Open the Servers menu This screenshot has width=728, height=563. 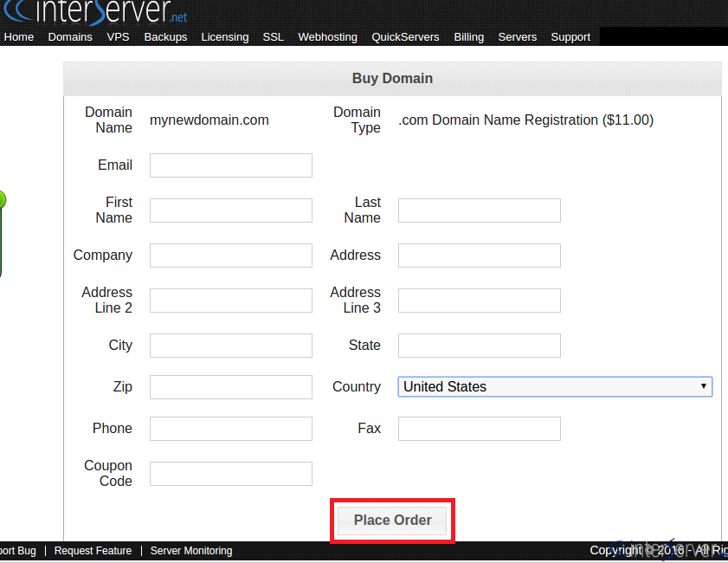coord(517,37)
